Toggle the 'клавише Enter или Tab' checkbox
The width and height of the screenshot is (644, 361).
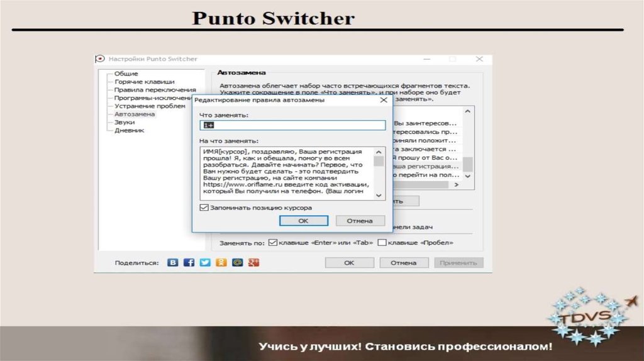[272, 242]
